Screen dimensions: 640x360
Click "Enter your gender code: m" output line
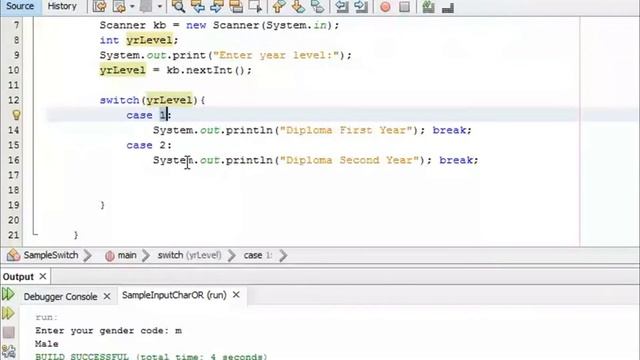pos(108,331)
